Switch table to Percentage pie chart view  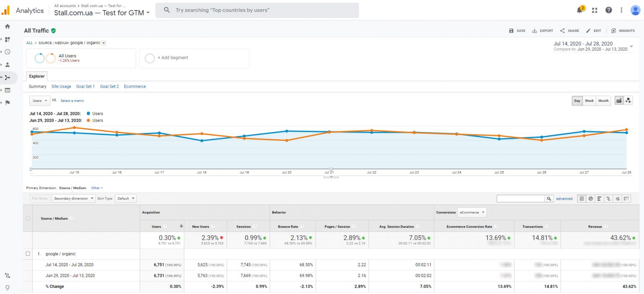[x=590, y=198]
